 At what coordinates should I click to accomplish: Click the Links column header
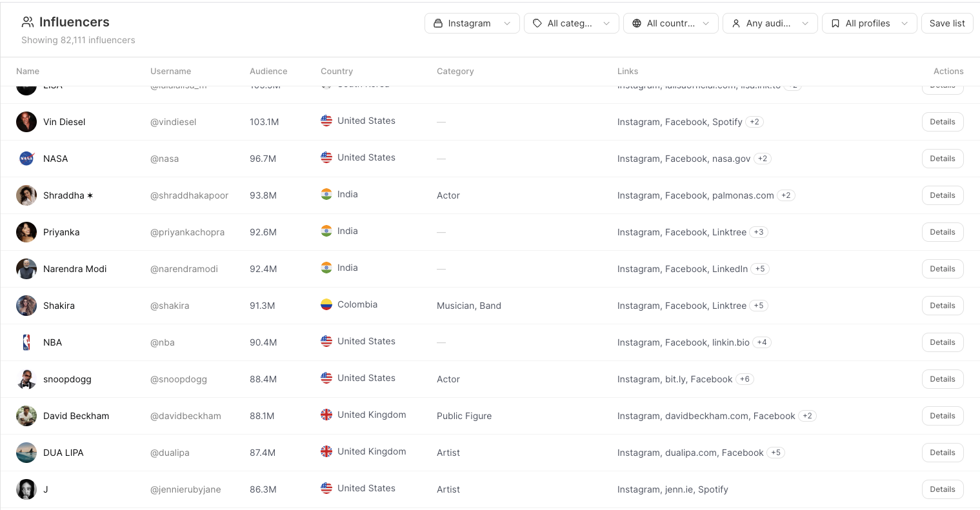click(x=628, y=72)
